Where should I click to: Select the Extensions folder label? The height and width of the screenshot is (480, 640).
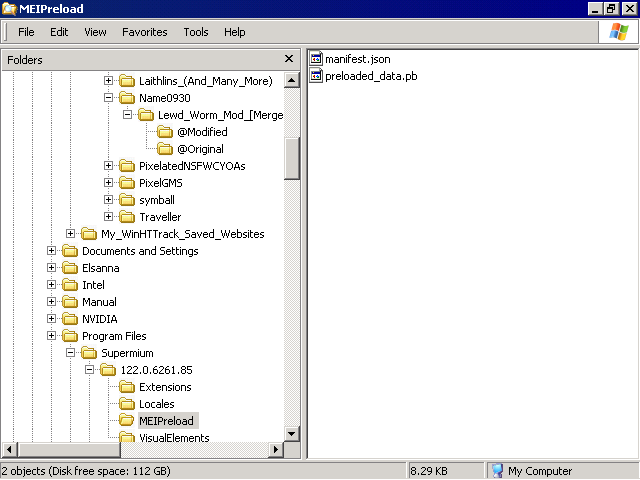pyautogui.click(x=165, y=387)
